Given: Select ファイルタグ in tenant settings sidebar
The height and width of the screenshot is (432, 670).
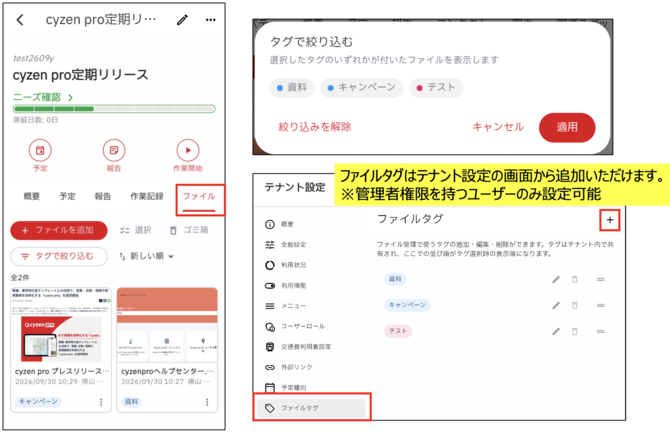Looking at the screenshot, I should point(311,408).
